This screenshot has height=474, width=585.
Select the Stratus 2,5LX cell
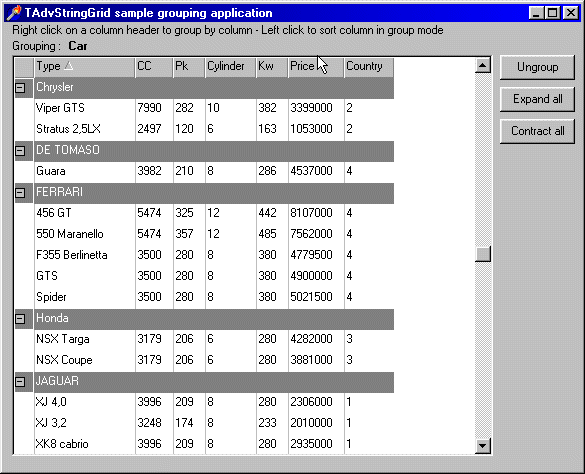(x=84, y=130)
